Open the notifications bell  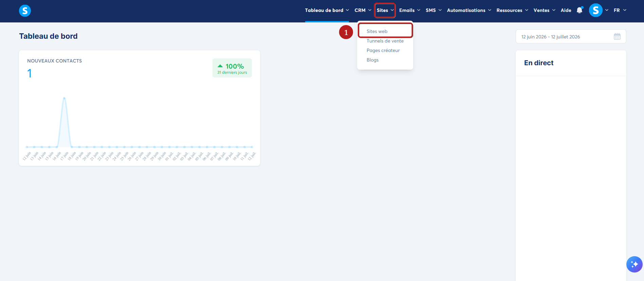pos(580,10)
